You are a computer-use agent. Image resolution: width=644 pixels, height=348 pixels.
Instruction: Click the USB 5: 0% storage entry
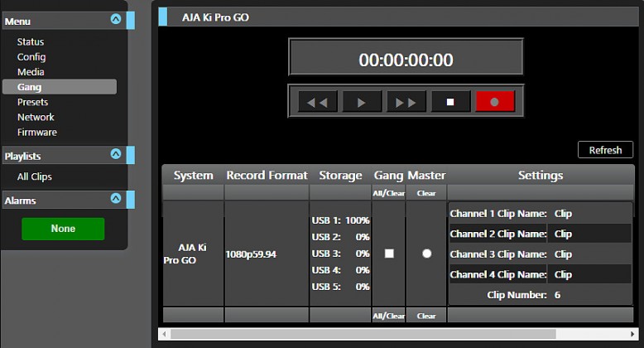pos(340,287)
